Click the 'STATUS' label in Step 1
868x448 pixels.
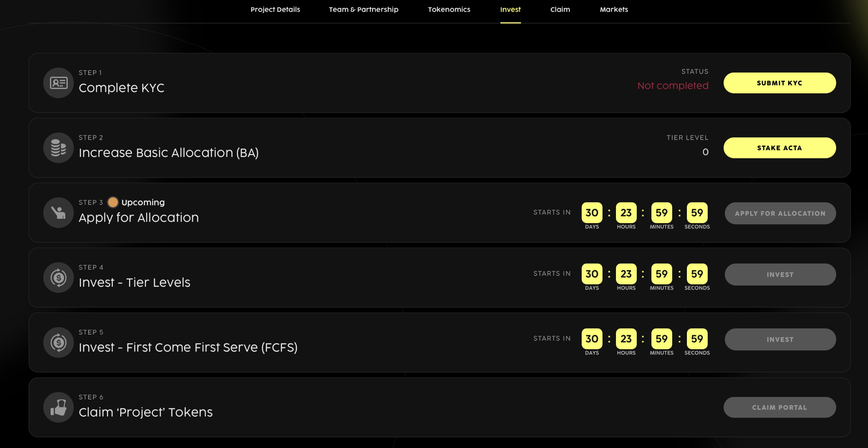[x=695, y=71]
